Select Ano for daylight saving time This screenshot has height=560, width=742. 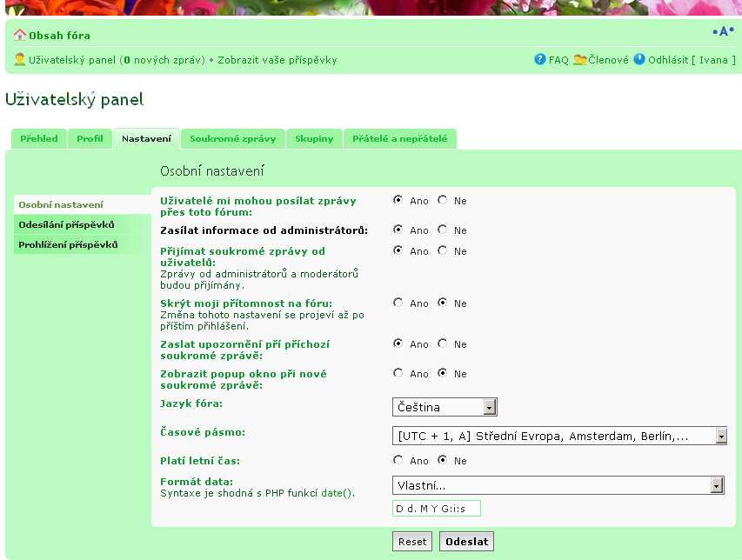click(398, 459)
